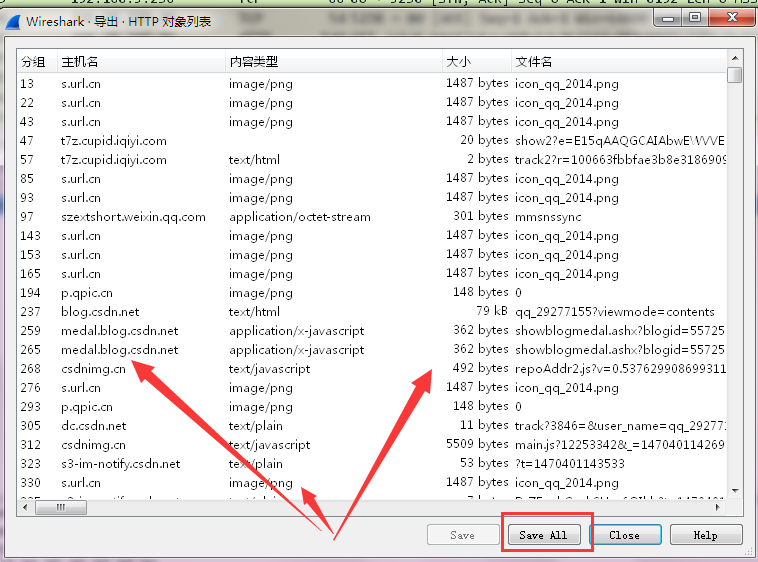The width and height of the screenshot is (758, 562).
Task: Select packet 13 row
Action: (371, 84)
